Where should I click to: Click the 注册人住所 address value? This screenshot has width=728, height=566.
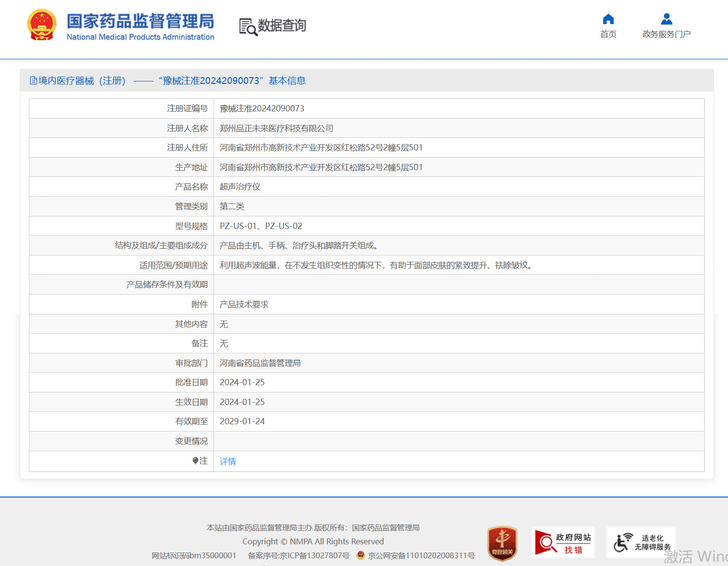coord(321,148)
